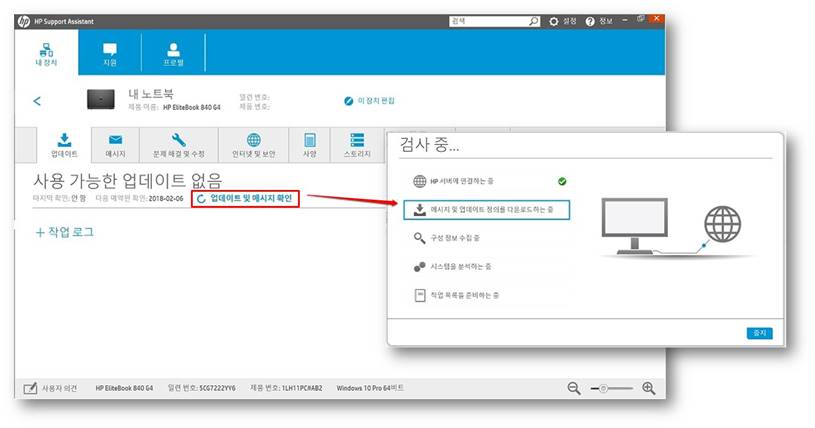
Task: Click the magnifier icon in the search box
Action: (x=534, y=21)
